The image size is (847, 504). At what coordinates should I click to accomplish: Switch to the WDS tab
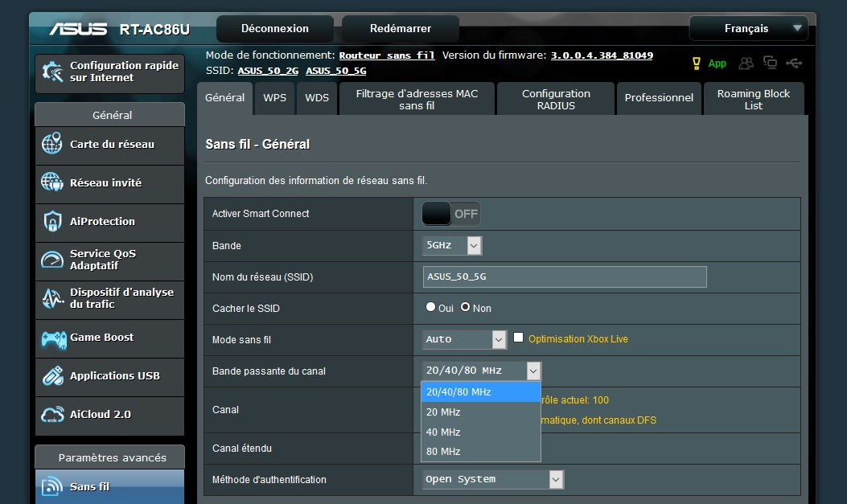tap(317, 98)
